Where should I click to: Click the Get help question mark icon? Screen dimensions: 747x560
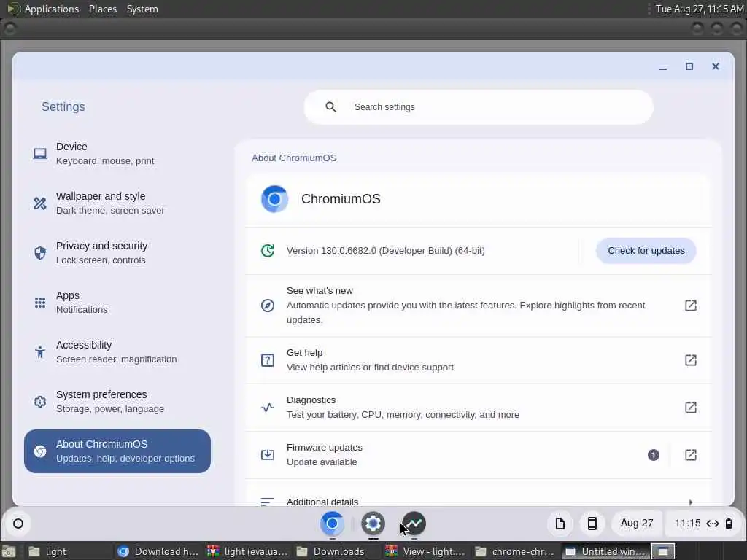[268, 360]
